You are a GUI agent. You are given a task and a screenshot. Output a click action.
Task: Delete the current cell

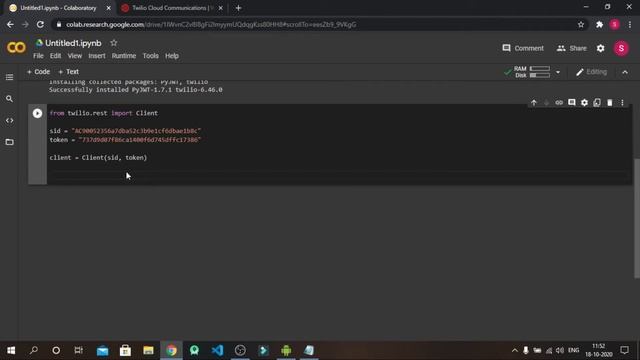point(610,103)
